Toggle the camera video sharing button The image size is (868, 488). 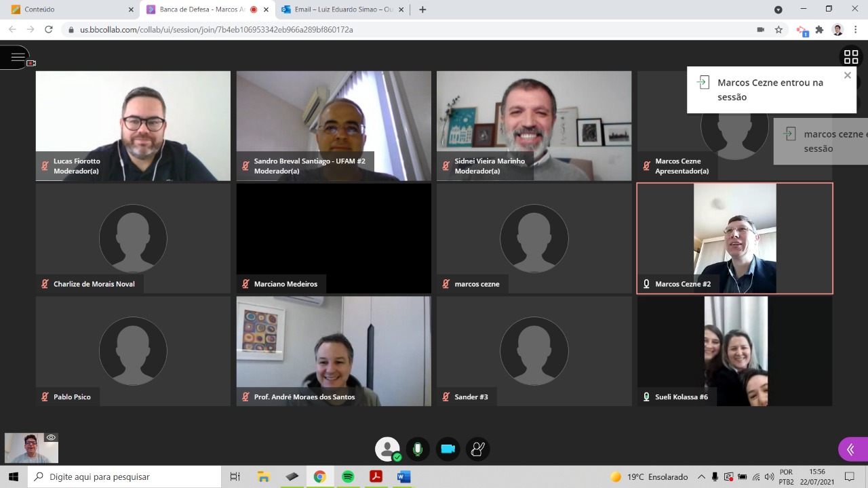(x=448, y=449)
